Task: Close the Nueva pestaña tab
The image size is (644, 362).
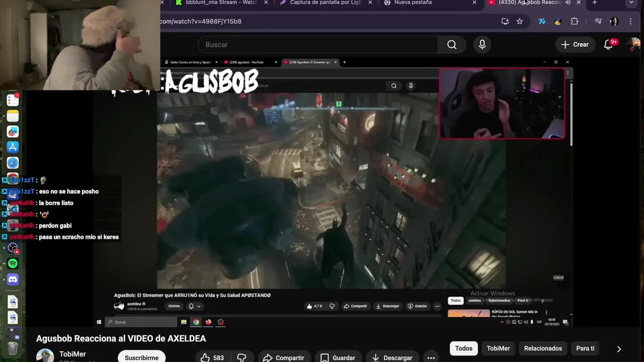Action: coord(474,3)
